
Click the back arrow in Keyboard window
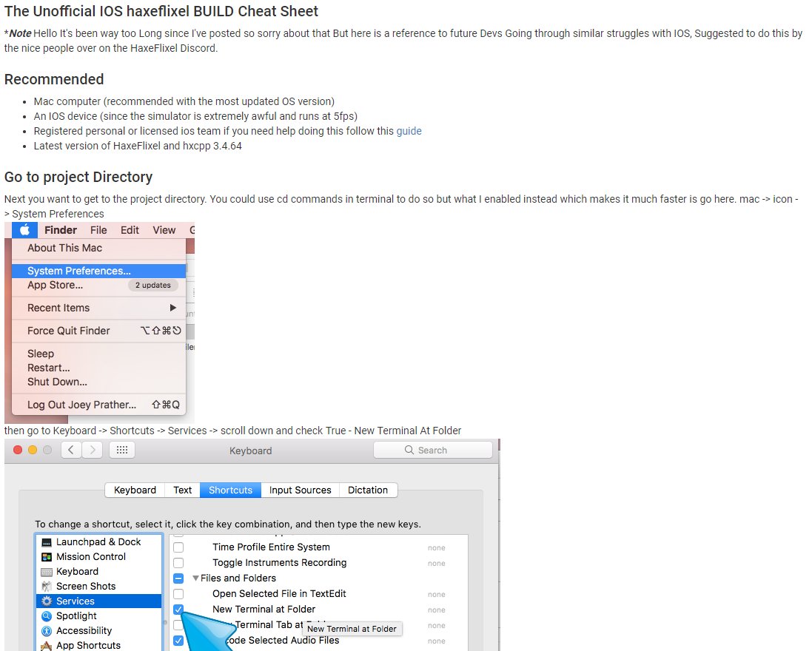tap(71, 450)
